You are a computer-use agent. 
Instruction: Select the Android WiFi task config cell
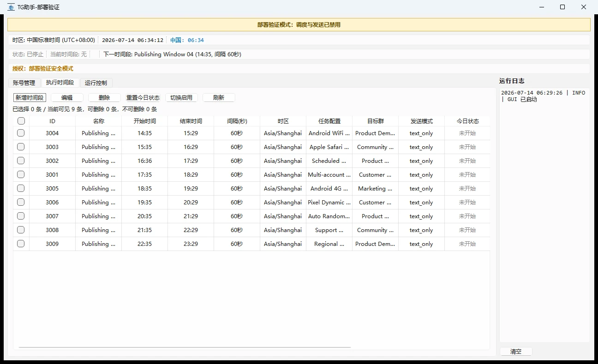point(329,133)
